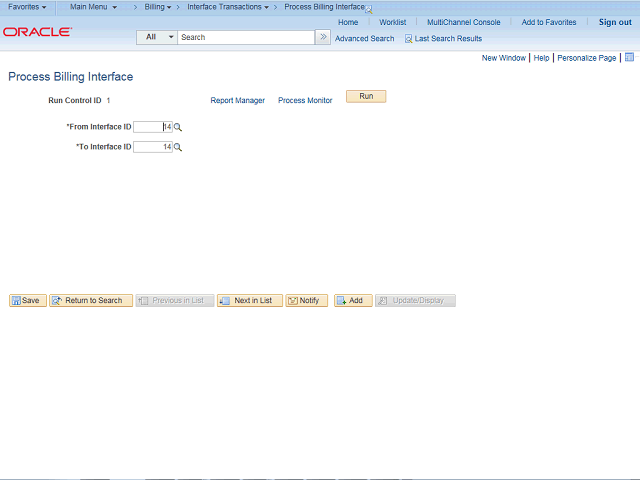Image resolution: width=640 pixels, height=480 pixels.
Task: Click the breadcrumb search icon after Process Billing Interface
Action: (369, 9)
